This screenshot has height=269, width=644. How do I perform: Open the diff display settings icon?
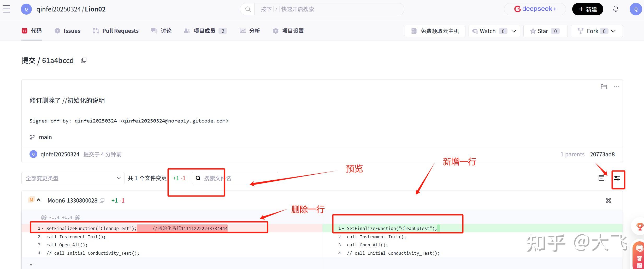[618, 178]
